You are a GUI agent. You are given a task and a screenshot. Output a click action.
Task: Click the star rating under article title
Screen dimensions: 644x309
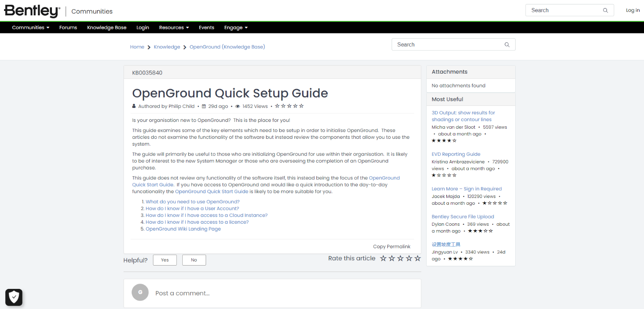(289, 106)
